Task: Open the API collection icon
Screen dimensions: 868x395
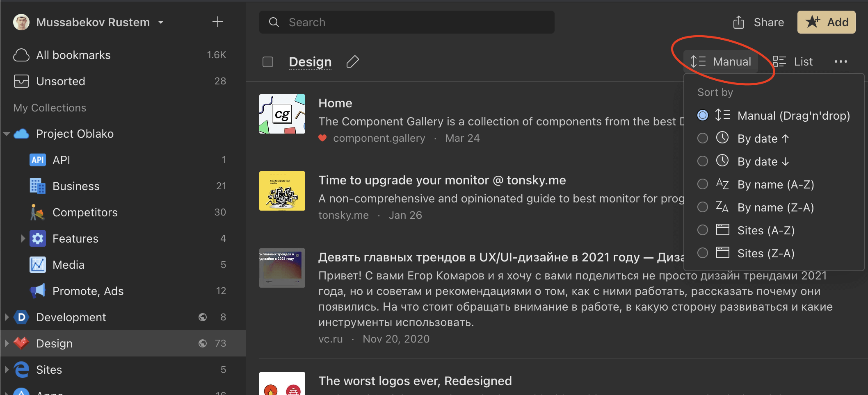Action: (38, 160)
